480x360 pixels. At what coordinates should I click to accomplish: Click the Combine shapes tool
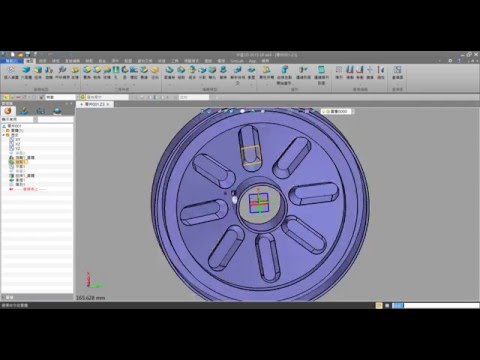(x=192, y=72)
